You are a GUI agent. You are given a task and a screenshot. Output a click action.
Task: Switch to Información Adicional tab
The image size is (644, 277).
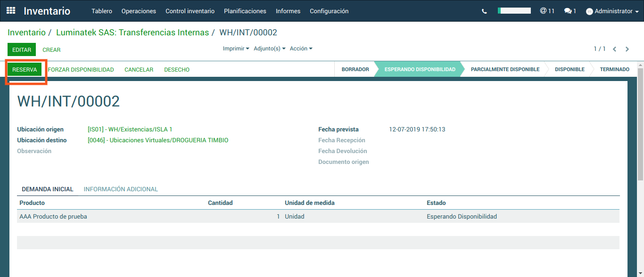point(121,189)
